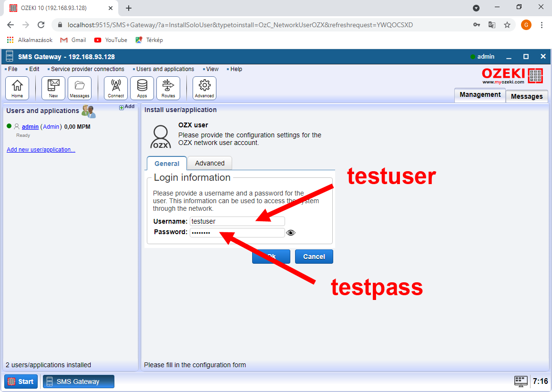Click the '2 users/applications installed' status text
The image size is (552, 392).
[48, 365]
